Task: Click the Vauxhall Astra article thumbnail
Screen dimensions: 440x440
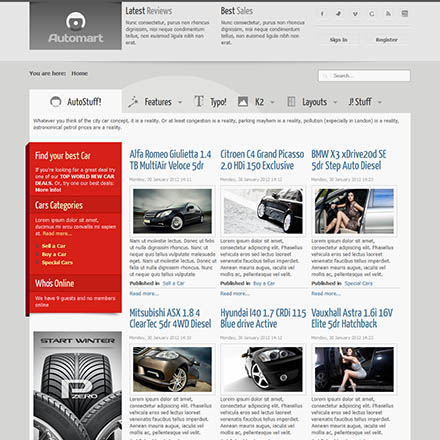Action: click(x=354, y=369)
